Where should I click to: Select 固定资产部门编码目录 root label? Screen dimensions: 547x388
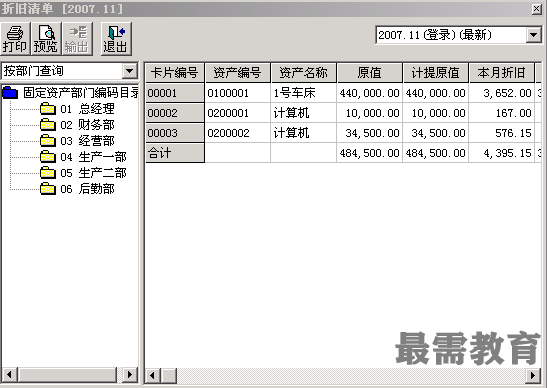tap(81, 93)
